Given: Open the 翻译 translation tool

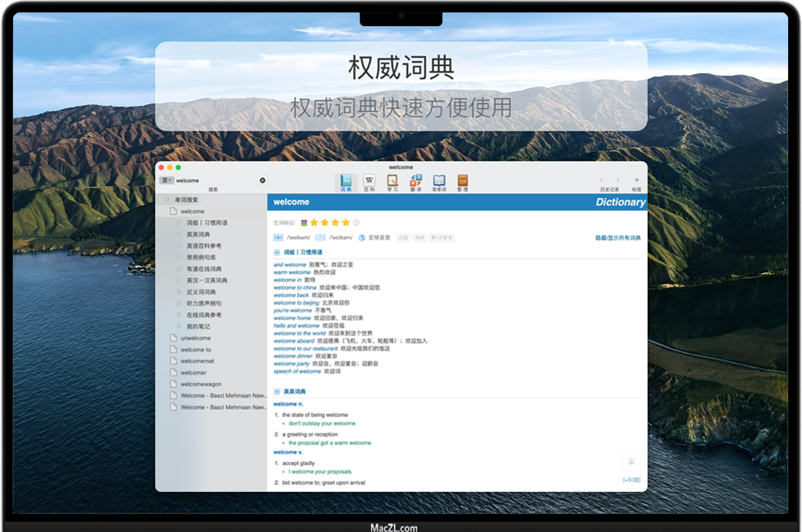Looking at the screenshot, I should point(416,180).
